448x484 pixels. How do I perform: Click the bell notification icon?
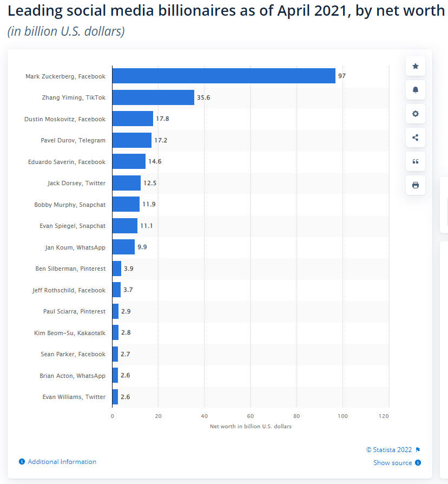[x=416, y=90]
